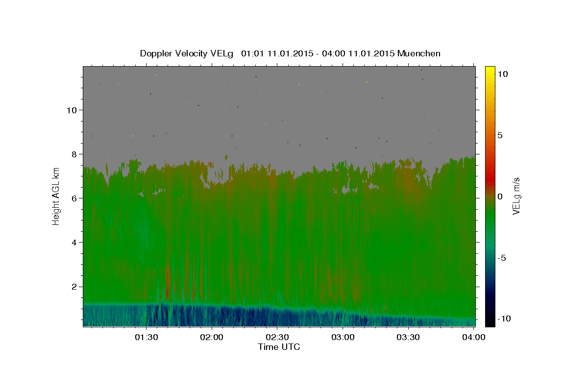
Task: Click the station name 'Muenchen' in title
Action: pyautogui.click(x=419, y=53)
